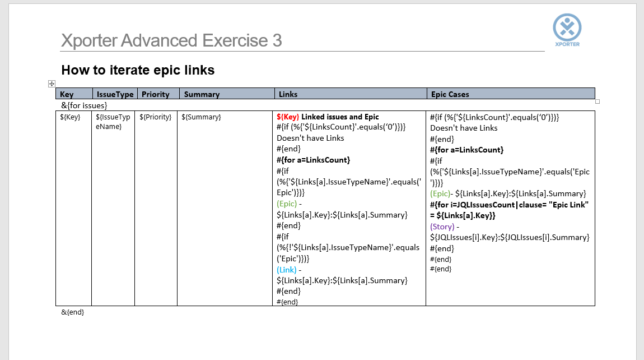The width and height of the screenshot is (644, 360).
Task: Click the ${Summary} placeholder cell
Action: pyautogui.click(x=201, y=117)
